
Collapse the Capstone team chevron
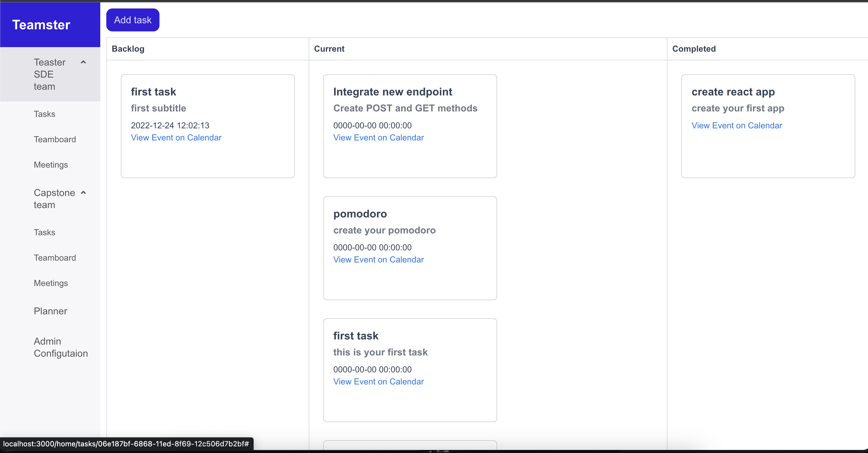coord(83,193)
